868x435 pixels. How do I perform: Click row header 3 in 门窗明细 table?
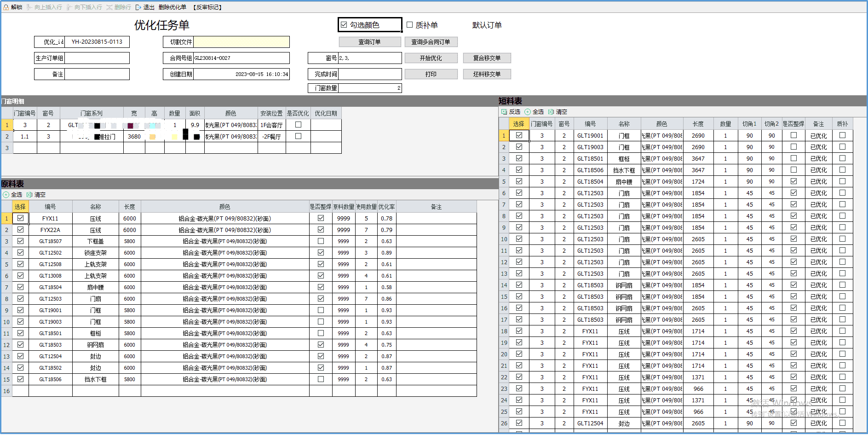[x=7, y=148]
